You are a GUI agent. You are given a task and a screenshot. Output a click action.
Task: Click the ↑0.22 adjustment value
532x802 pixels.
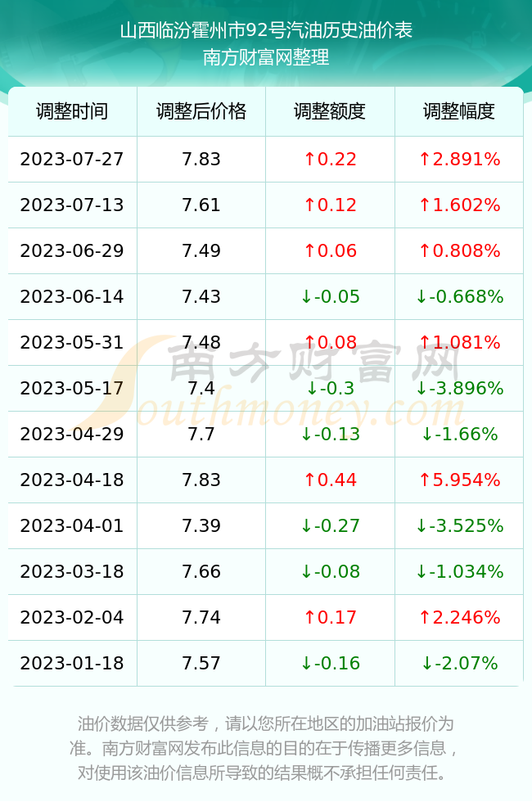tap(330, 159)
